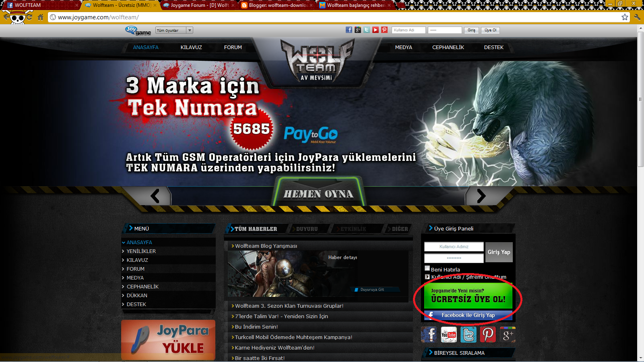Bookmark the page with the star icon

coord(625,17)
